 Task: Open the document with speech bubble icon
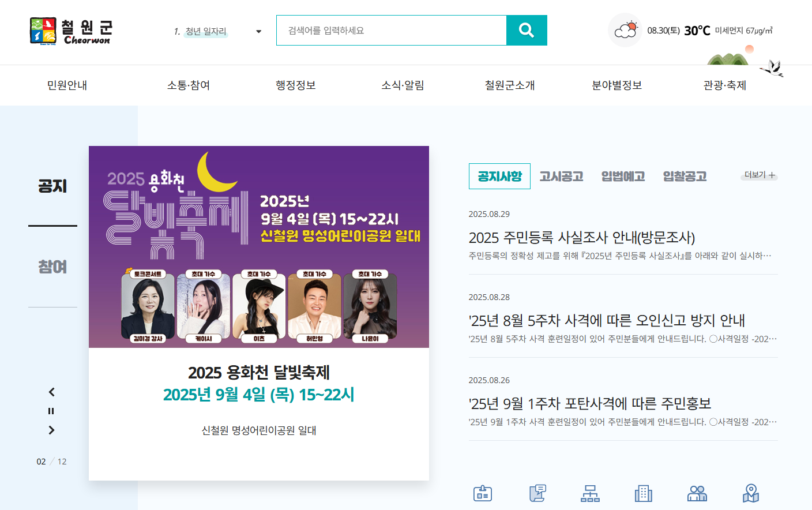point(537,493)
